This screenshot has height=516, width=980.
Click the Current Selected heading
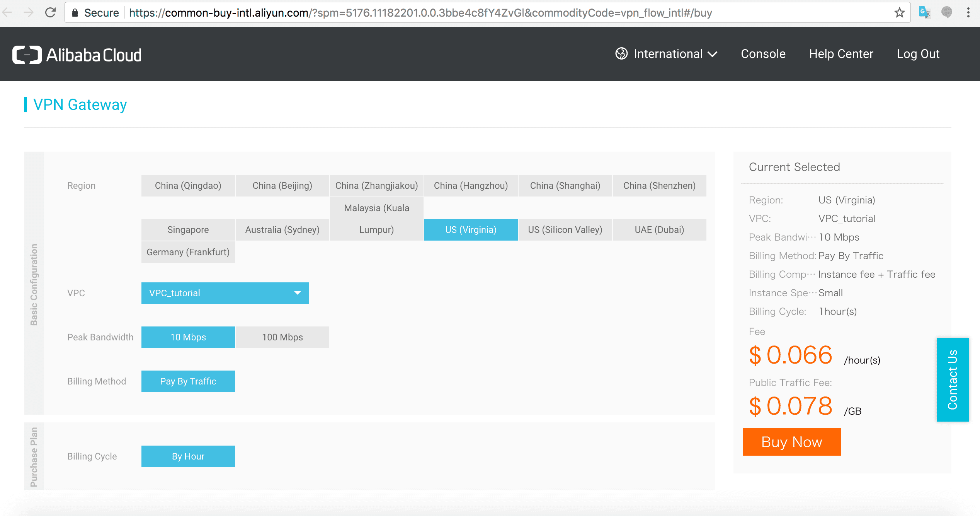795,167
